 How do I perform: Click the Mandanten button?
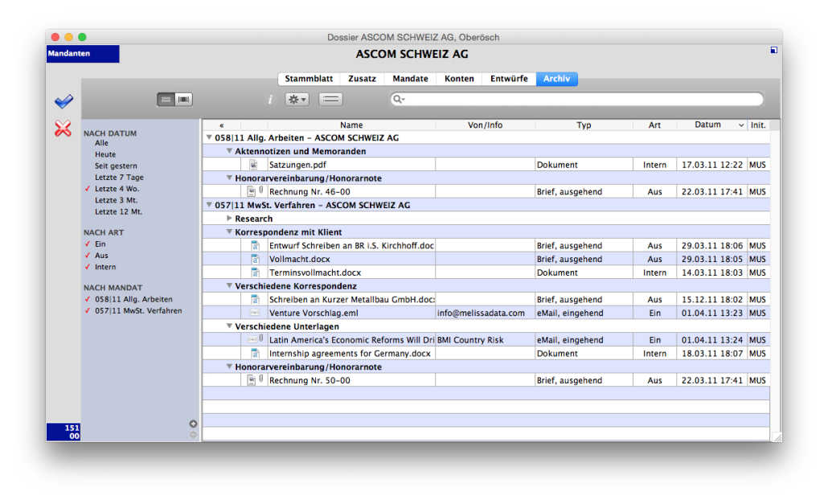[x=83, y=53]
